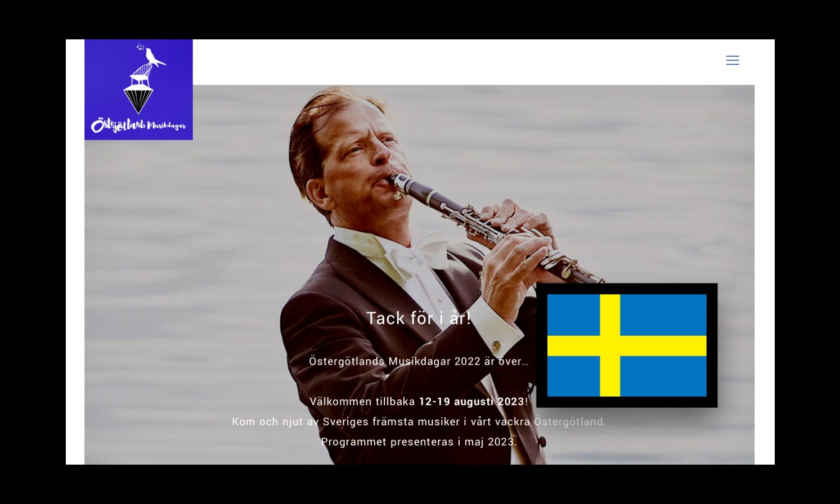Click the 'Tack för i år!' heading
Screen dimensions: 840x504
419,318
